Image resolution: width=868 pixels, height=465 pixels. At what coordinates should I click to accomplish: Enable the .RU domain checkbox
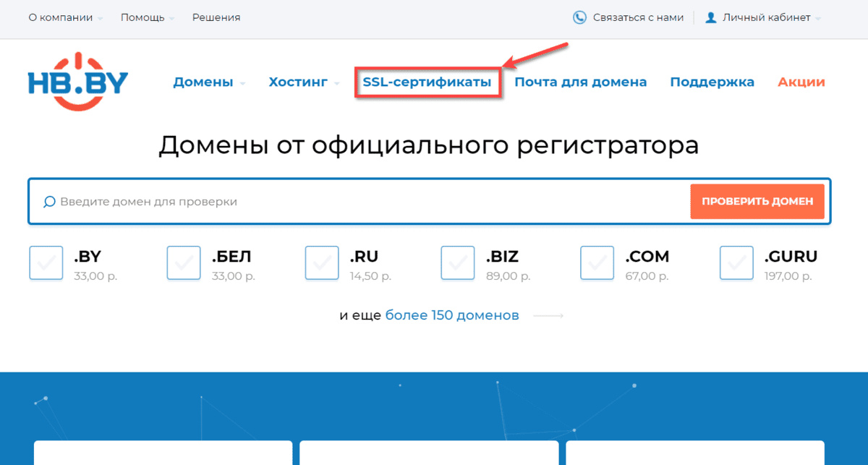[x=321, y=263]
